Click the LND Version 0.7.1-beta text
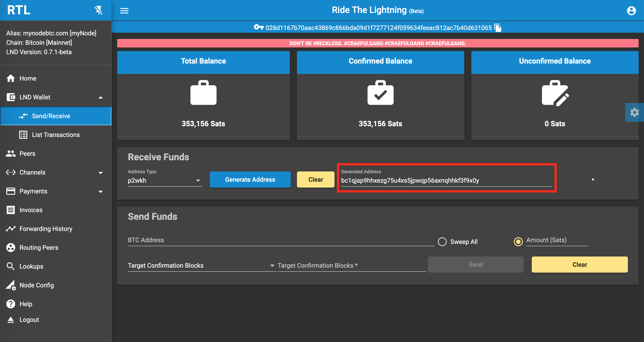 click(x=39, y=52)
